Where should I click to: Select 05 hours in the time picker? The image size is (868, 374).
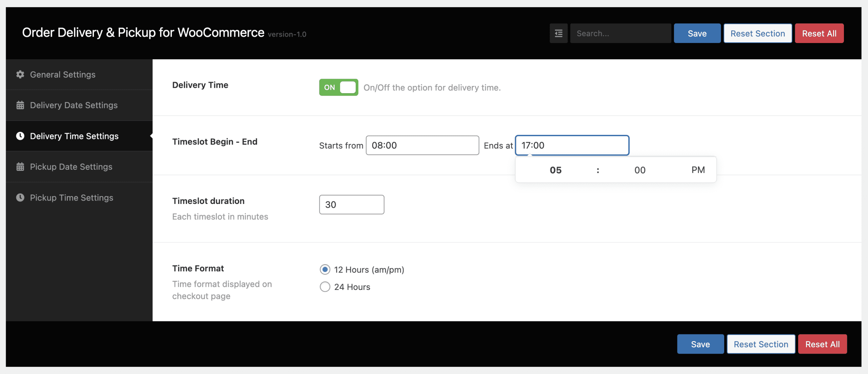(555, 169)
